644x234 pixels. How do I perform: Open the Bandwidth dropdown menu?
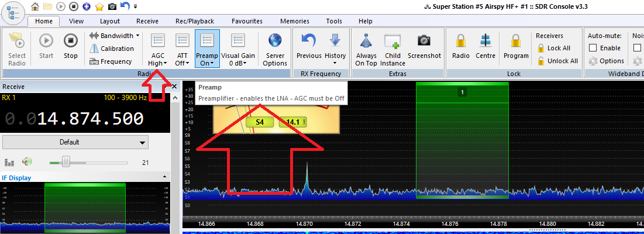[x=115, y=36]
